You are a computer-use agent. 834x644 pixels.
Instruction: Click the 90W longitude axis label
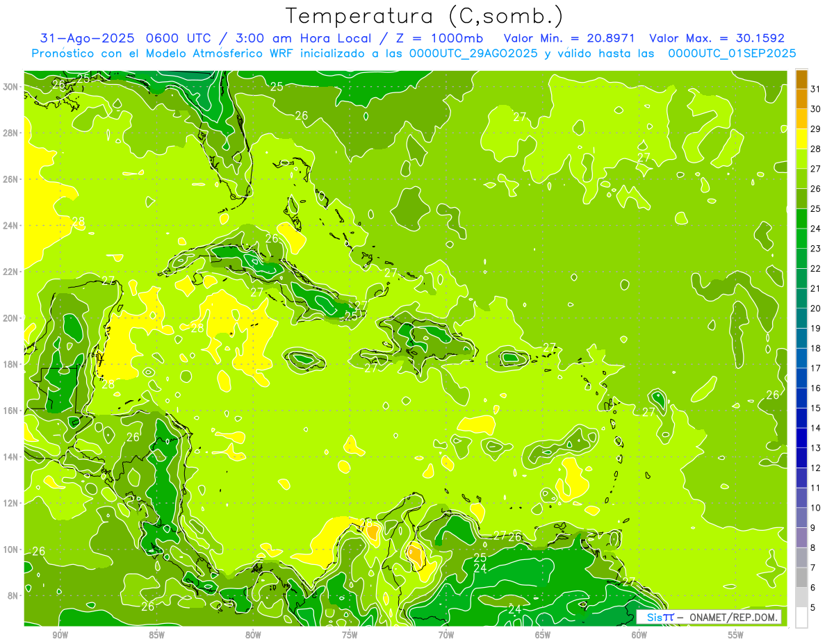(60, 635)
